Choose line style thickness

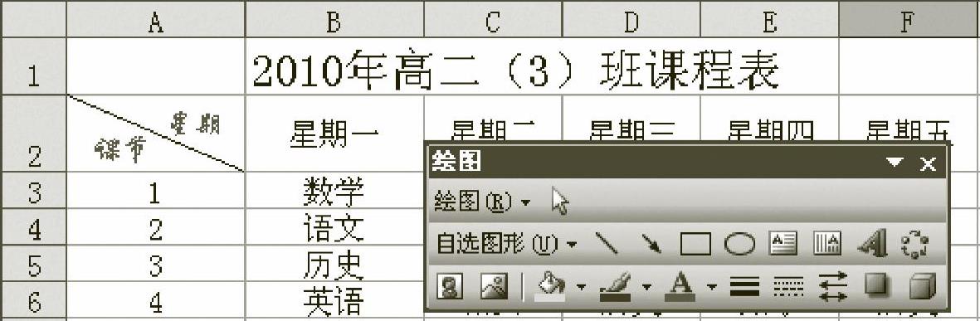(x=744, y=287)
